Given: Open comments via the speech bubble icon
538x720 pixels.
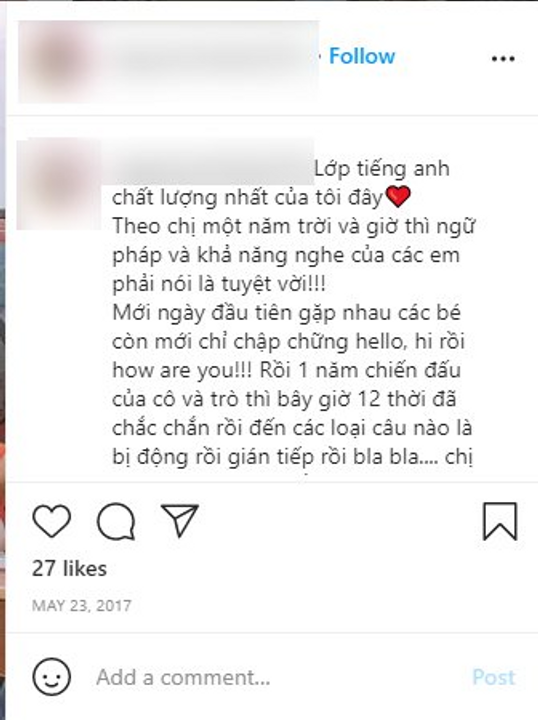Looking at the screenshot, I should click(x=116, y=521).
